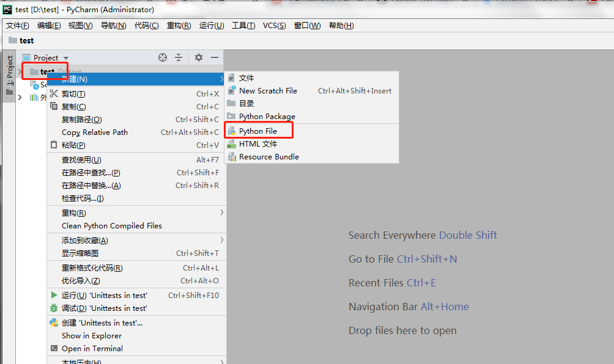614x364 pixels.
Task: Click the Python File icon
Action: (232, 131)
